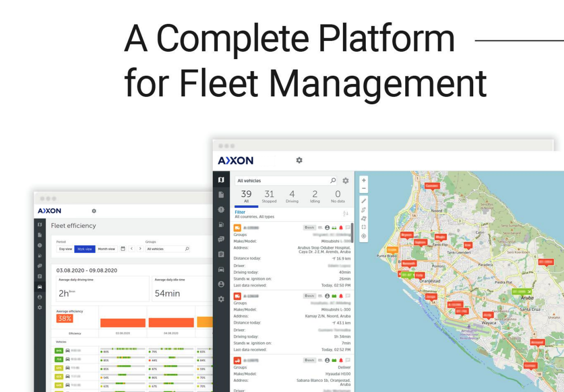Click "Today, 02:52 PM" last data value
Screen dimensions: 564x392
(336, 349)
